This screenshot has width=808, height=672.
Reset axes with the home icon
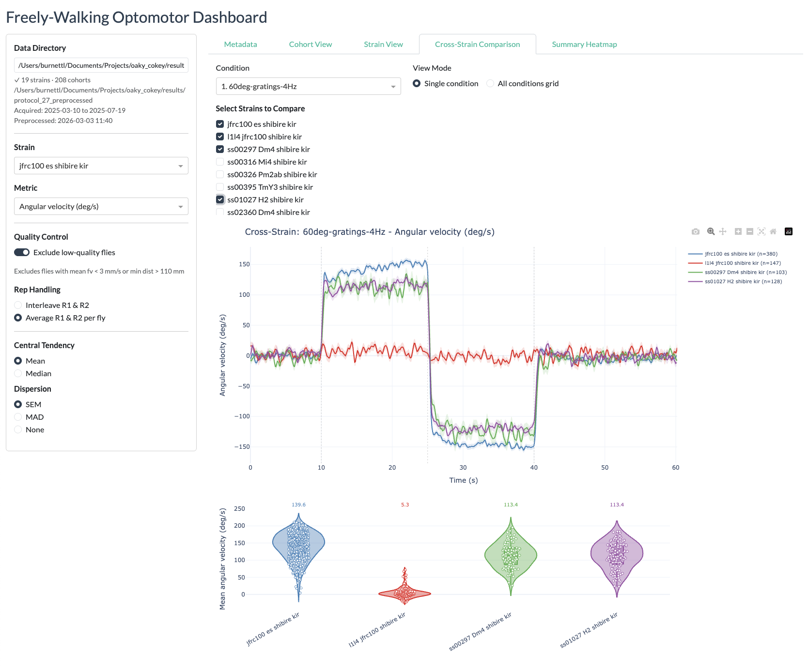773,231
